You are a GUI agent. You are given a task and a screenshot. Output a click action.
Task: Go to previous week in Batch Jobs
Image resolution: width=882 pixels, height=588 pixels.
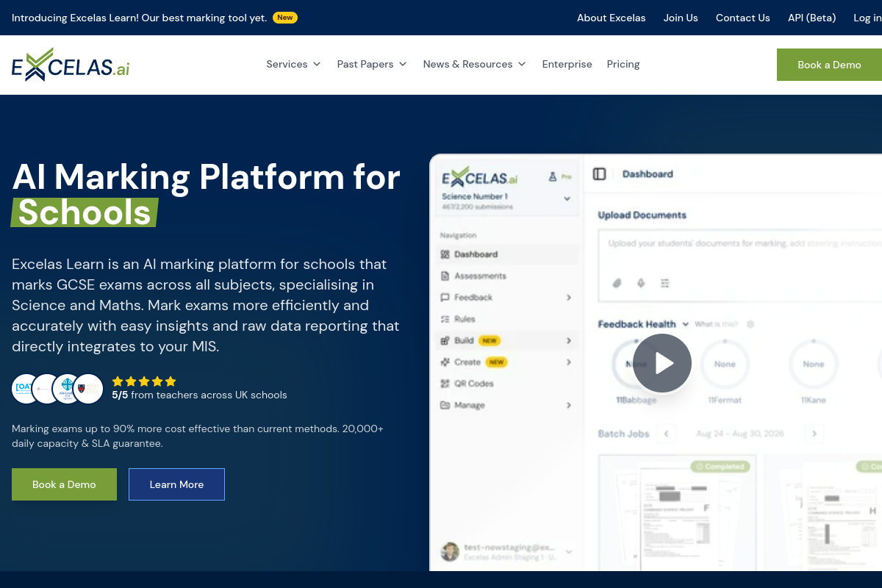click(667, 434)
